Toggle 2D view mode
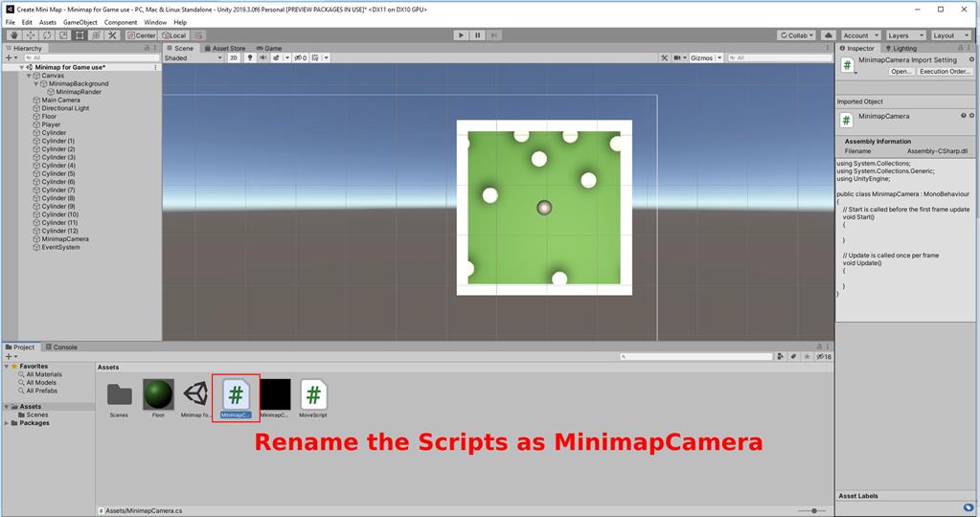 click(233, 57)
